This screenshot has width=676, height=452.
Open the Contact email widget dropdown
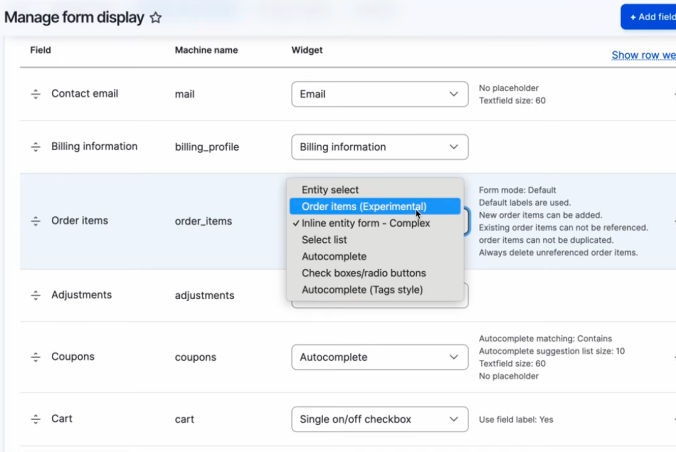(380, 94)
